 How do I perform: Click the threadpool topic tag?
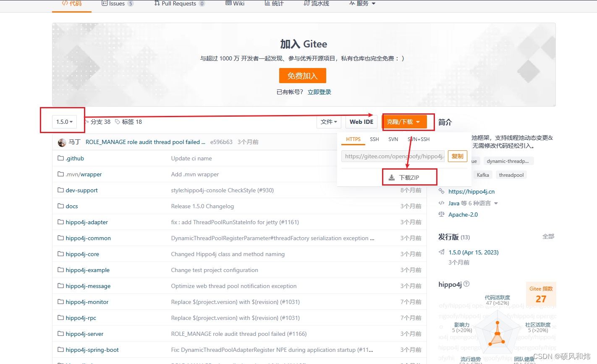(511, 175)
